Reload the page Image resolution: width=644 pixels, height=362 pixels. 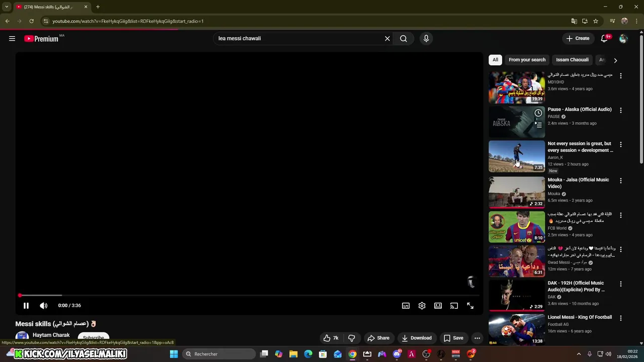click(x=31, y=21)
